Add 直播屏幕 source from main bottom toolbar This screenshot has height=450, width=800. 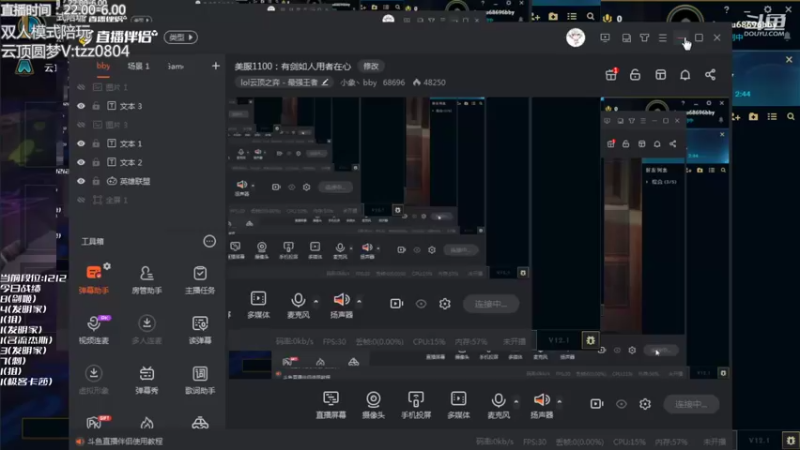tap(331, 405)
